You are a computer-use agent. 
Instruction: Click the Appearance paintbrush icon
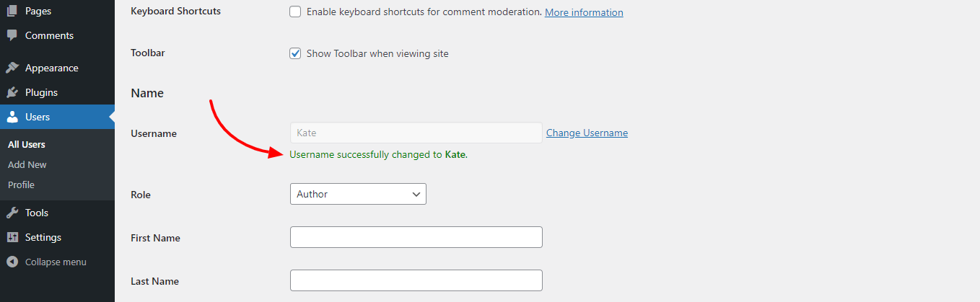click(12, 68)
